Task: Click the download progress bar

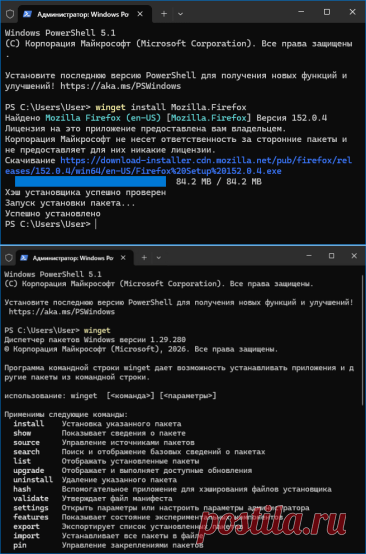Action: tap(90, 182)
